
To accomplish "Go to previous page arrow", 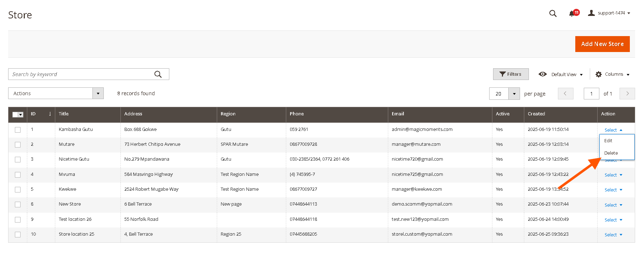I will tap(565, 93).
